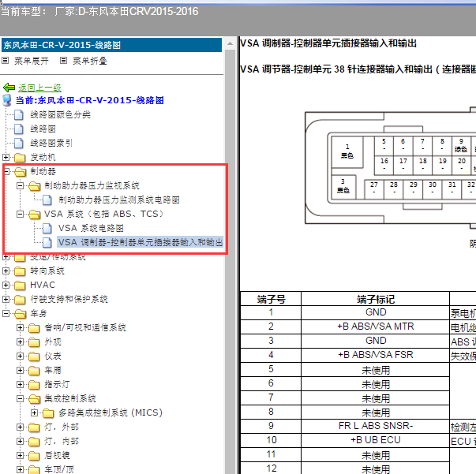The height and width of the screenshot is (474, 476).
Task: Click the green back arrow icon
Action: pyautogui.click(x=9, y=88)
